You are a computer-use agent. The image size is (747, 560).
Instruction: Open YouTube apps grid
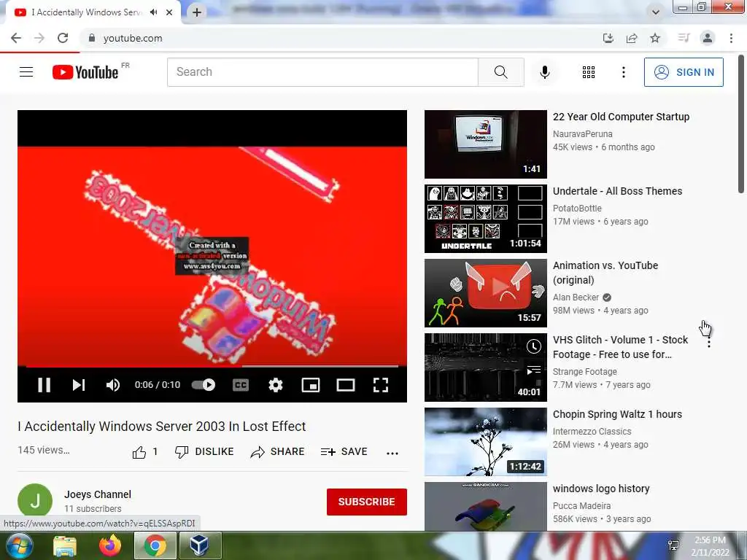pyautogui.click(x=589, y=72)
